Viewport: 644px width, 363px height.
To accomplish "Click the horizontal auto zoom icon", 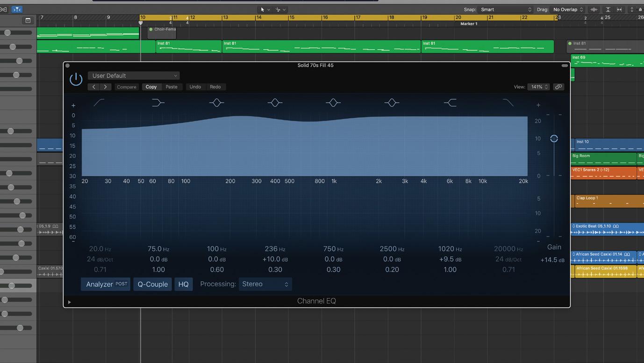I will tap(619, 9).
